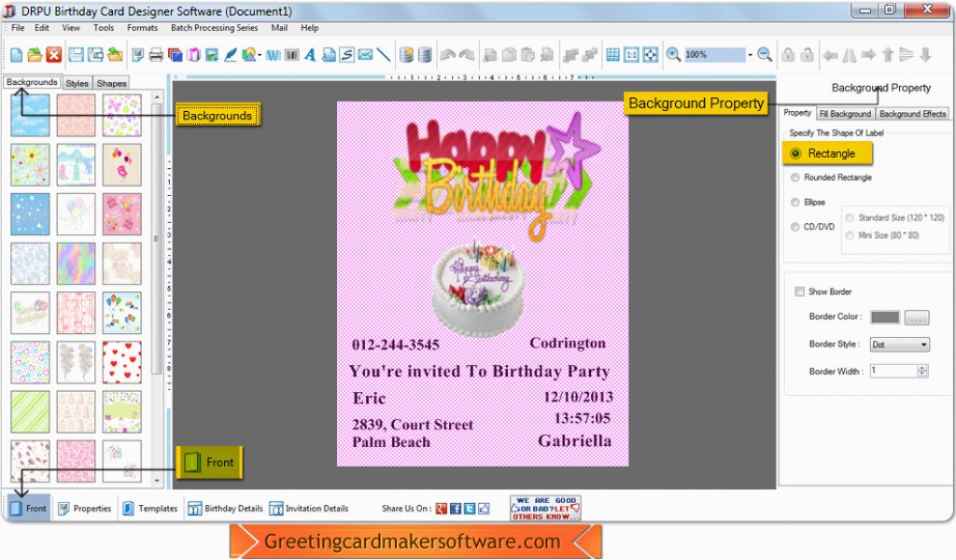Open Invitation Details
The width and height of the screenshot is (956, 560).
[x=308, y=509]
